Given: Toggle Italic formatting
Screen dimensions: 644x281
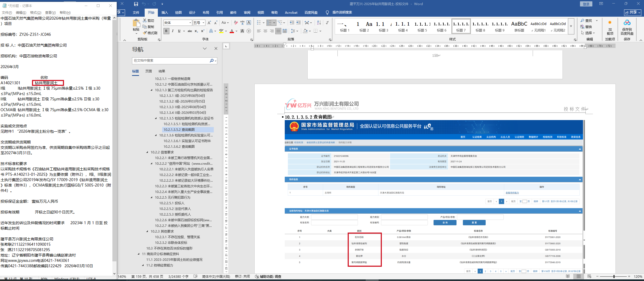Looking at the screenshot, I should tap(173, 31).
